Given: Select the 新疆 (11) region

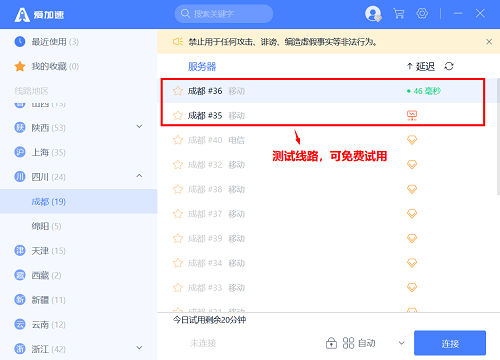Looking at the screenshot, I should 78,300.
